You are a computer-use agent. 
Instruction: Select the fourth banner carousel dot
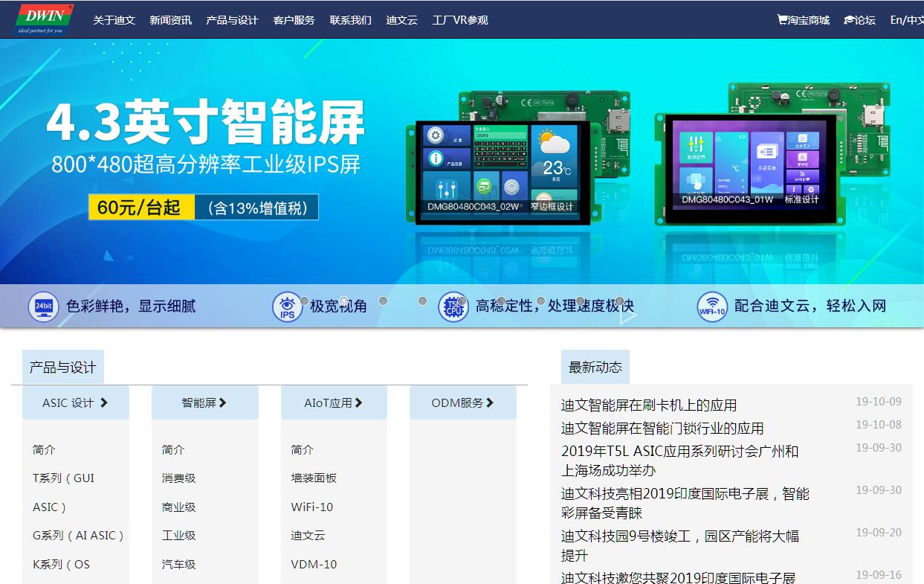pos(422,301)
